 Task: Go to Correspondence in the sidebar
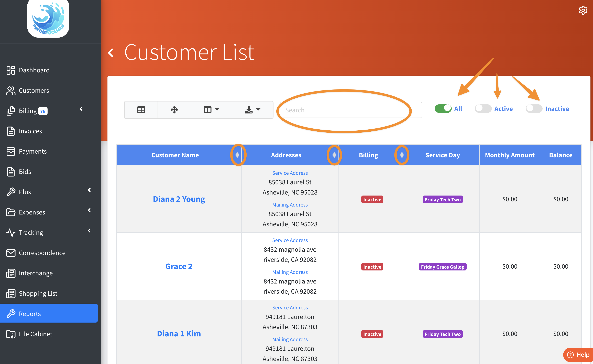[42, 253]
